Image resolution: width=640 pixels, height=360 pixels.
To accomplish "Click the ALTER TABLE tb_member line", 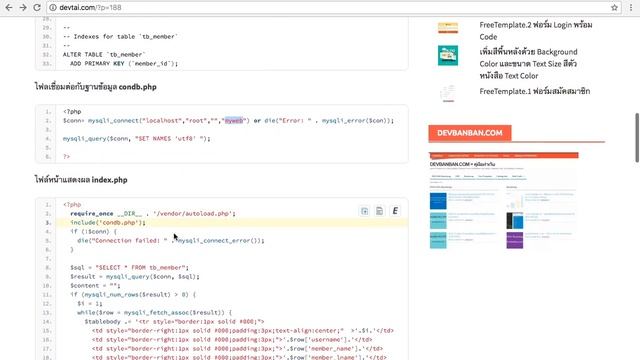I will pos(104,54).
